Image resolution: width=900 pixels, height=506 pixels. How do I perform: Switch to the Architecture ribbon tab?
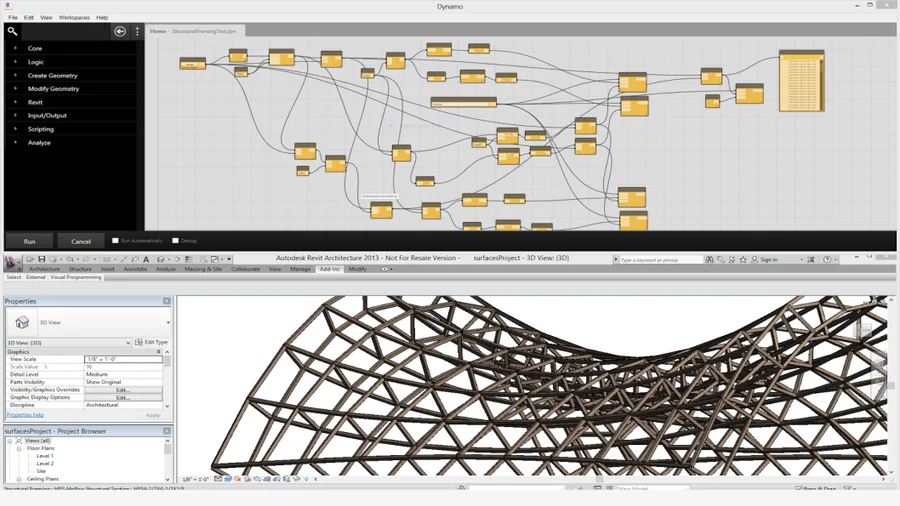(44, 269)
